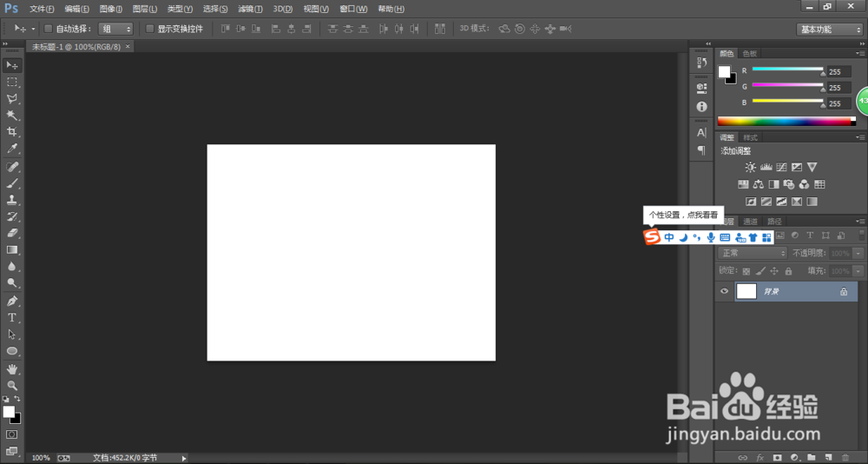Open the 正常 blend mode dropdown
Image resolution: width=868 pixels, height=464 pixels.
pyautogui.click(x=753, y=254)
